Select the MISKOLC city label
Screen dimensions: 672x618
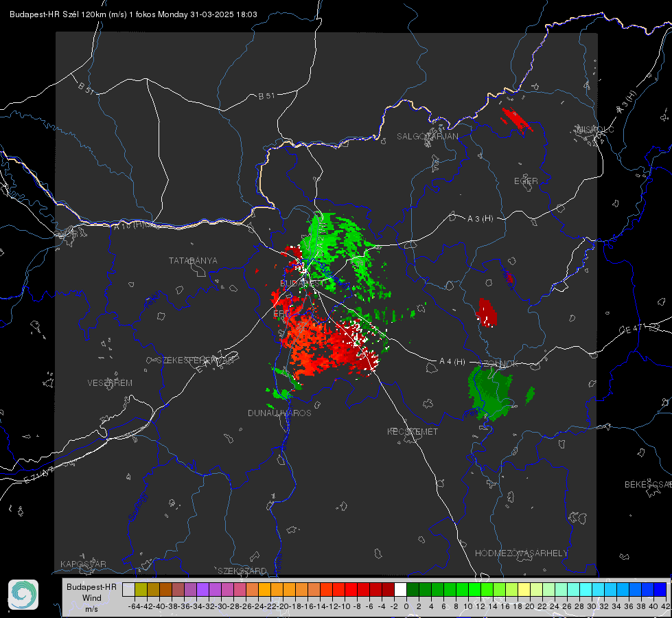click(x=596, y=129)
